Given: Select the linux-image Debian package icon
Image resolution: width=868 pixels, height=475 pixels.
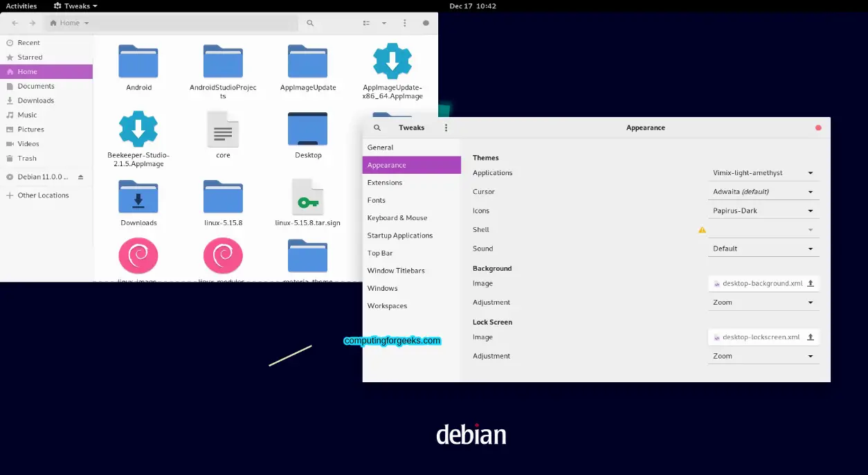Looking at the screenshot, I should coord(138,255).
